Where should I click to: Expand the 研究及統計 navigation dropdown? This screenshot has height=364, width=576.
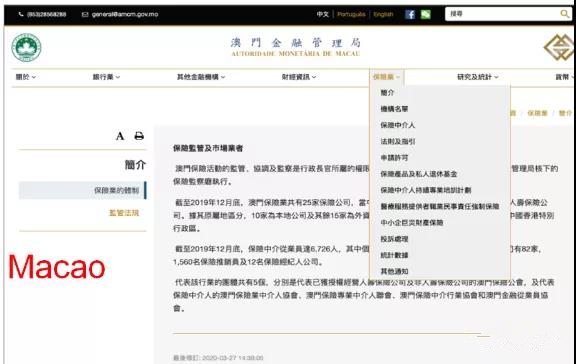click(478, 77)
